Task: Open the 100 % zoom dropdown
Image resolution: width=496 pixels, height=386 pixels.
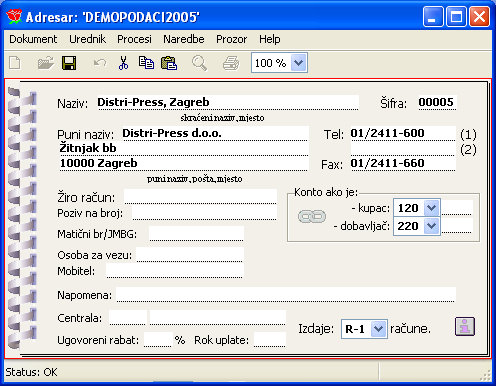Action: point(299,63)
